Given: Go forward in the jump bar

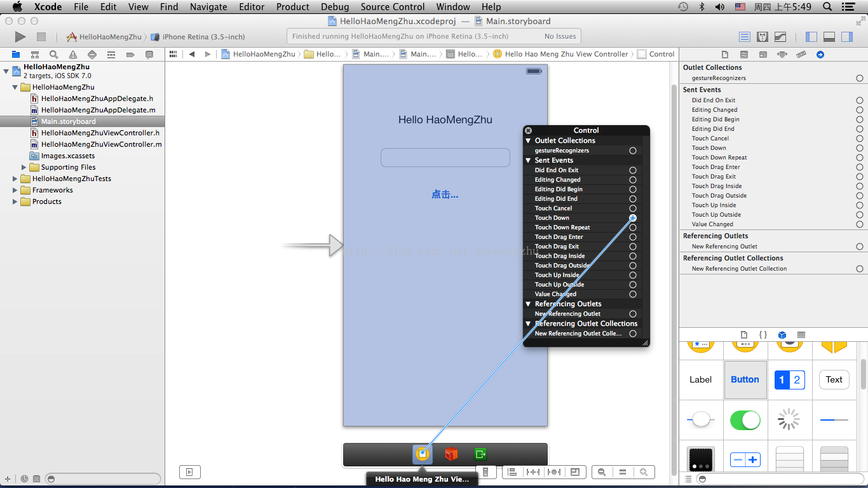Looking at the screenshot, I should tap(208, 55).
